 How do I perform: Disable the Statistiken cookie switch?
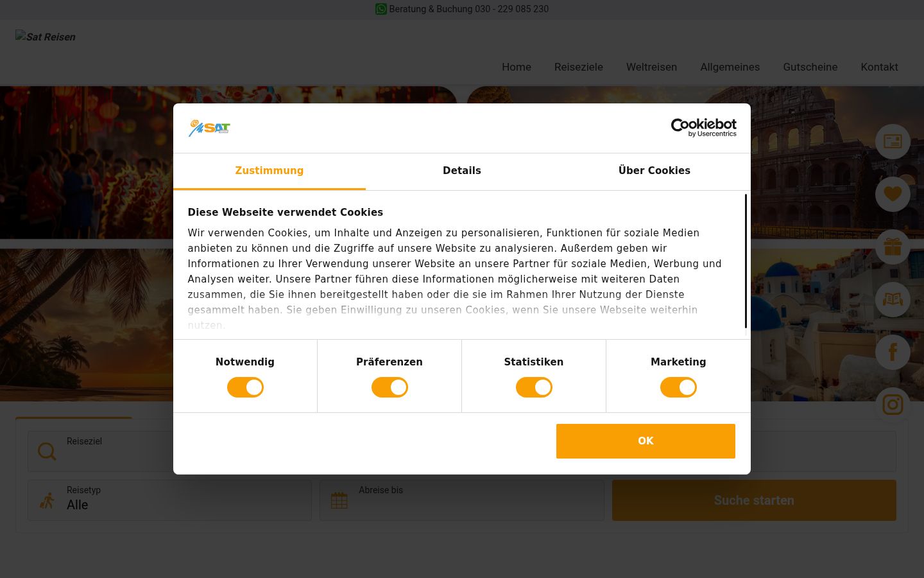click(534, 387)
